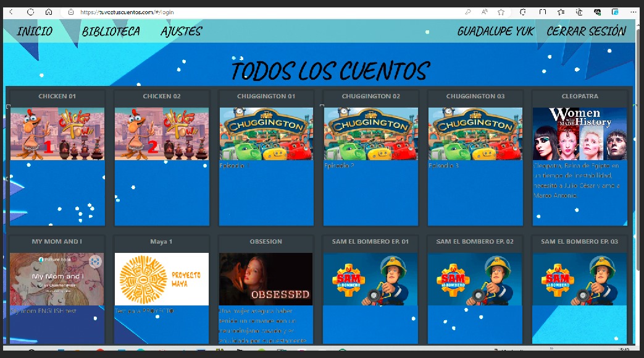Open Browser essentials heart icon
This screenshot has height=358, width=644.
pos(598,12)
